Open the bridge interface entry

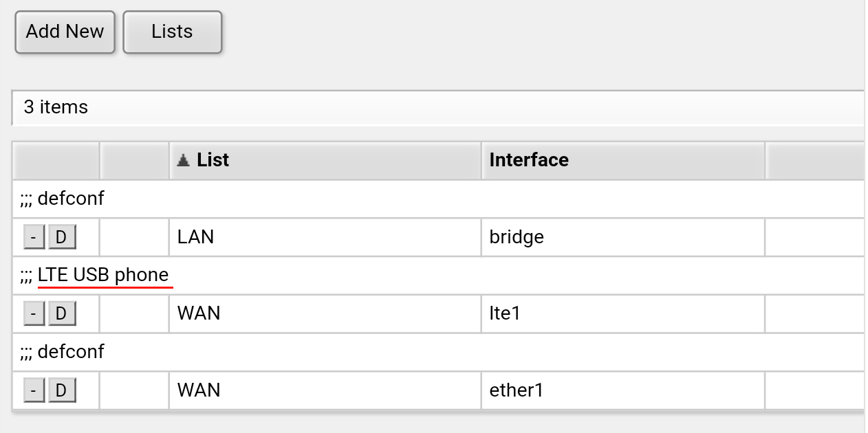tap(517, 237)
